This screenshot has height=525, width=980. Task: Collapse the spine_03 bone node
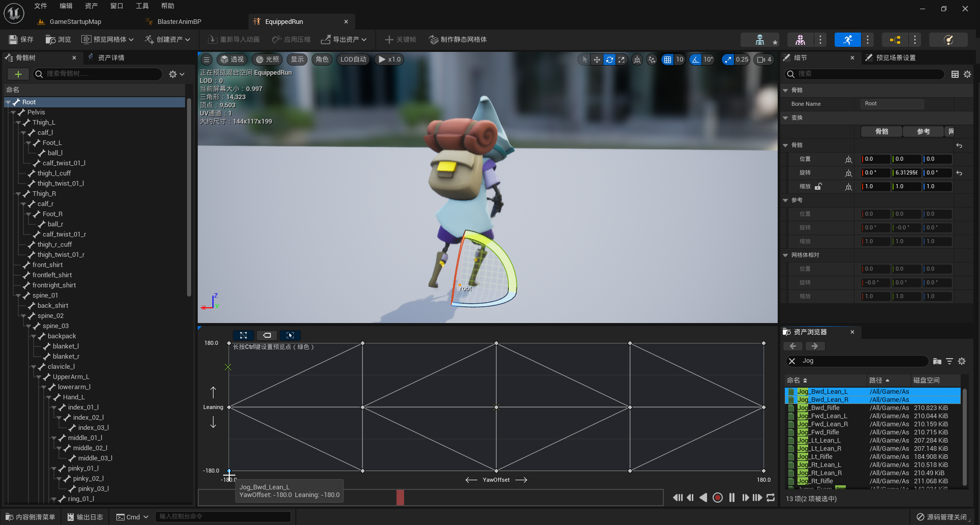(28, 326)
